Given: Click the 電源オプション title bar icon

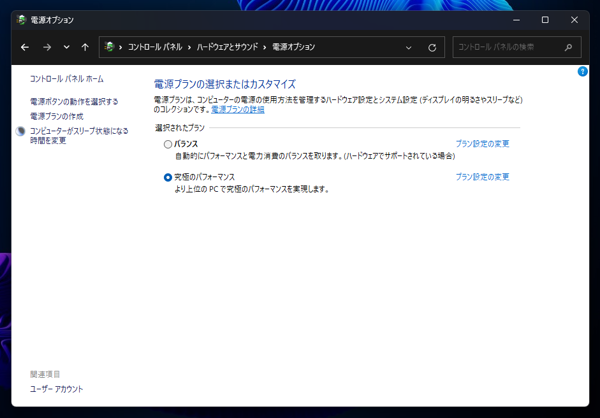Looking at the screenshot, I should coord(21,20).
